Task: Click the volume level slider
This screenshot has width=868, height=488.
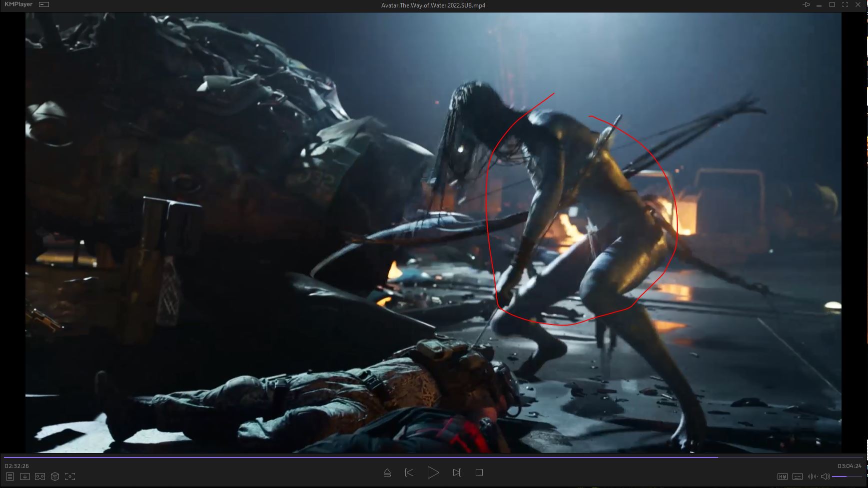Action: point(847,476)
